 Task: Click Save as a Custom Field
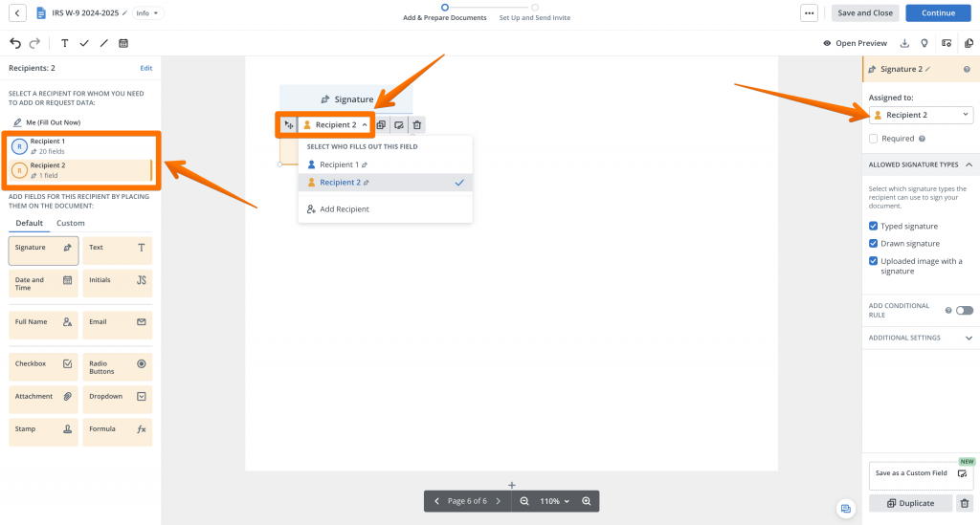(x=921, y=473)
